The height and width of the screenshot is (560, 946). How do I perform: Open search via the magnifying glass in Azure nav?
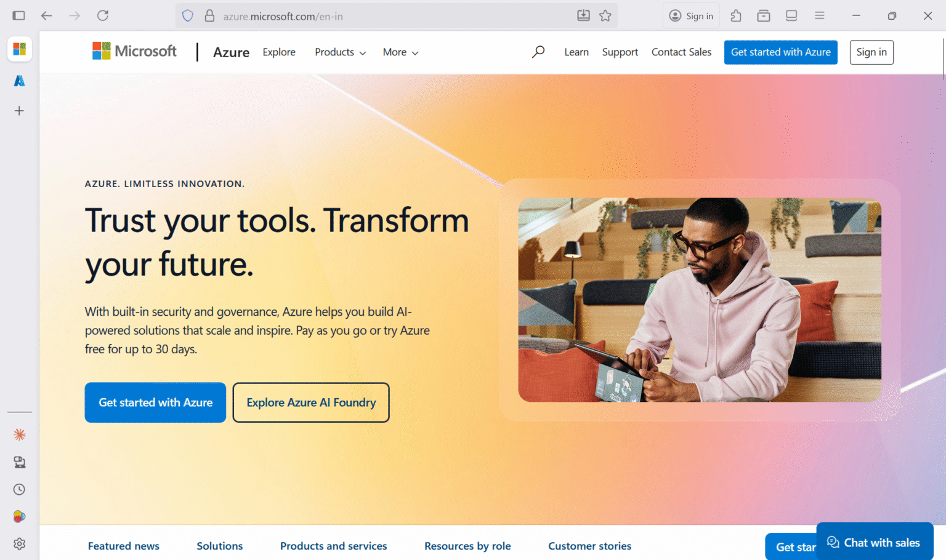tap(538, 52)
